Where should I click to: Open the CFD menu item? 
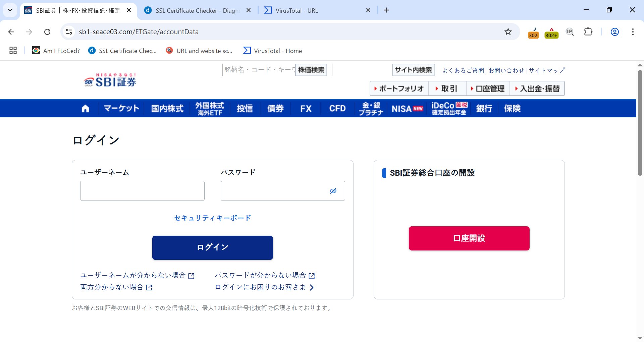pyautogui.click(x=337, y=109)
